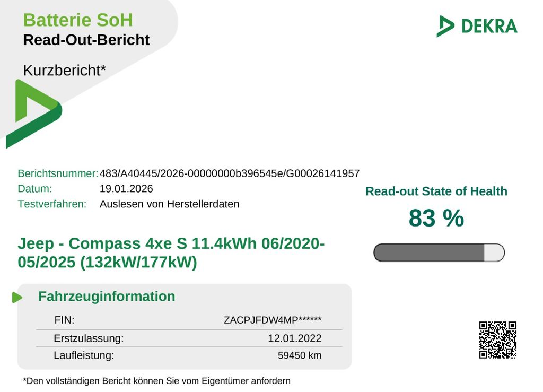Click the Erstzulassung date 12.01.2022

click(294, 338)
